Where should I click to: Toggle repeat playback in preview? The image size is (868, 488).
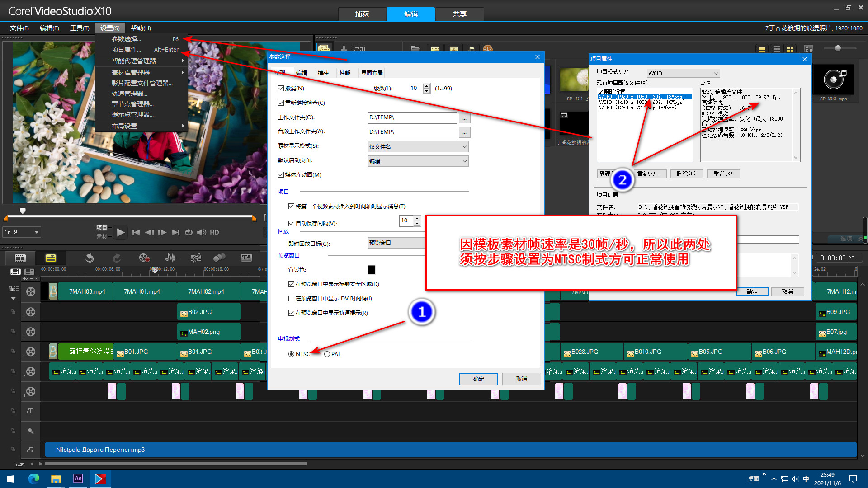click(189, 232)
